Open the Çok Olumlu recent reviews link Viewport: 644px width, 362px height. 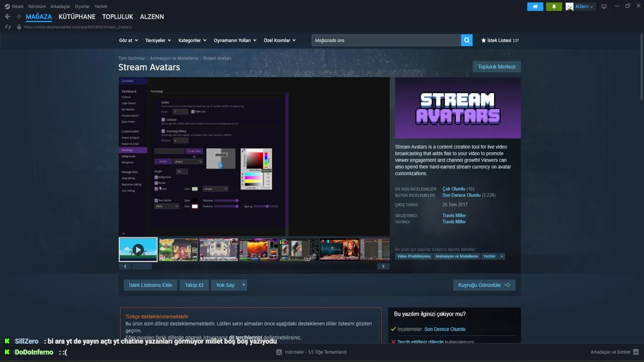click(454, 189)
